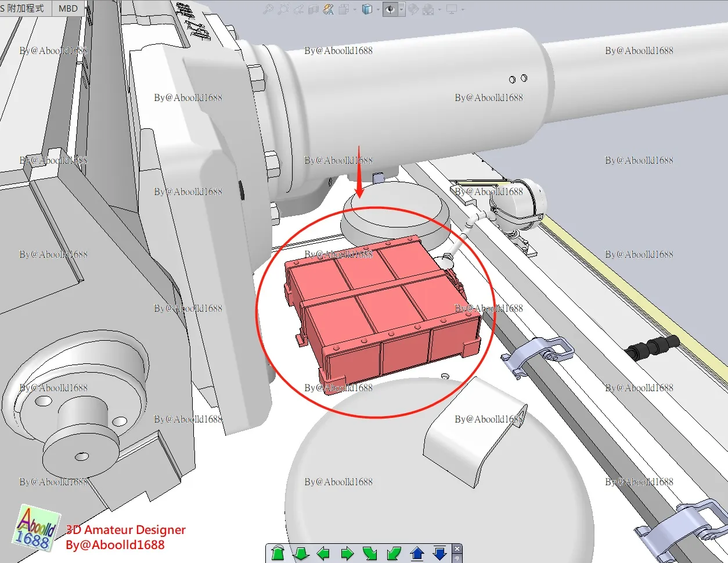Select the Zoom to Fit tool

pyautogui.click(x=268, y=10)
